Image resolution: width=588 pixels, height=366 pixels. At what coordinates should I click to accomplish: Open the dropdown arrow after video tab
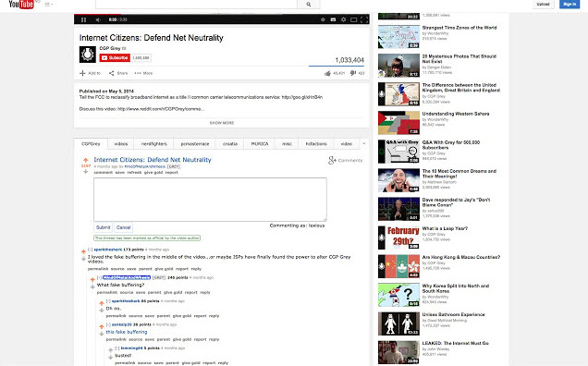363,143
